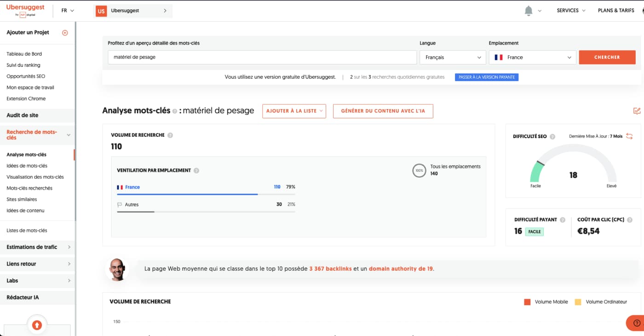The image size is (644, 336).
Task: Click the Neil Patel avatar
Action: click(116, 269)
